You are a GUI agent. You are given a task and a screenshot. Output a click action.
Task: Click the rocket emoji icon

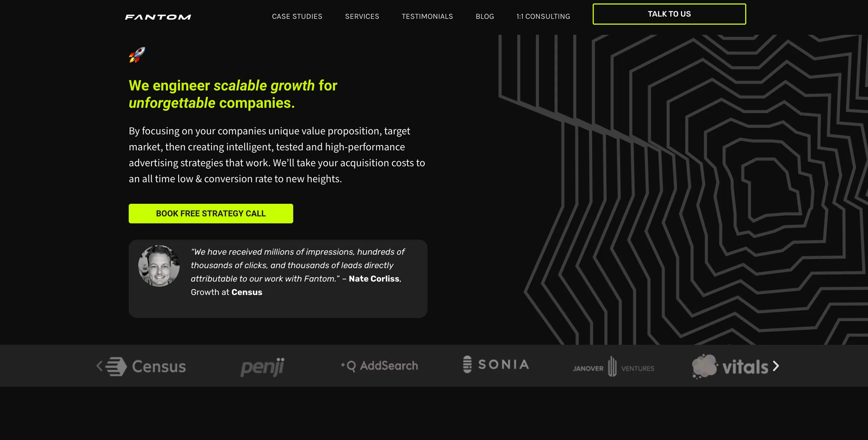pyautogui.click(x=137, y=55)
